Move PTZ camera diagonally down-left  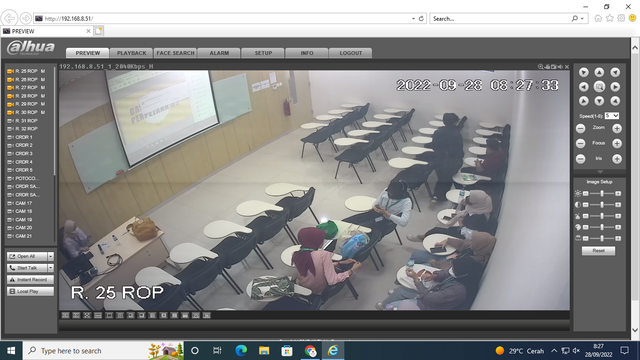click(x=583, y=101)
